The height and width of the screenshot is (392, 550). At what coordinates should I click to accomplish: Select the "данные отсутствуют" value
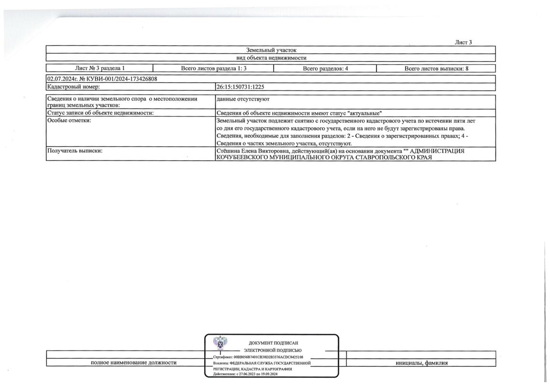pos(243,99)
